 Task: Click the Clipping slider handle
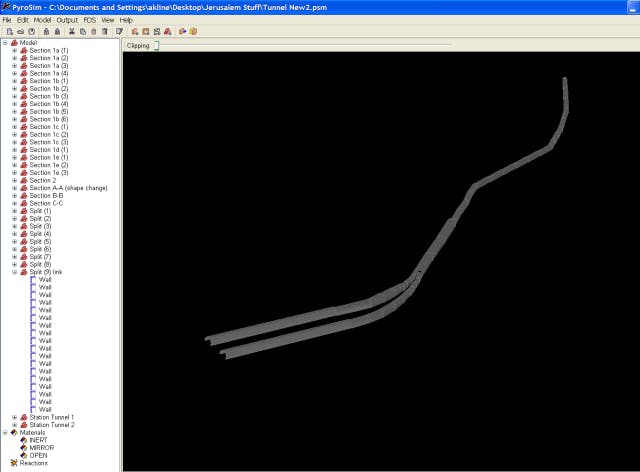click(x=156, y=45)
